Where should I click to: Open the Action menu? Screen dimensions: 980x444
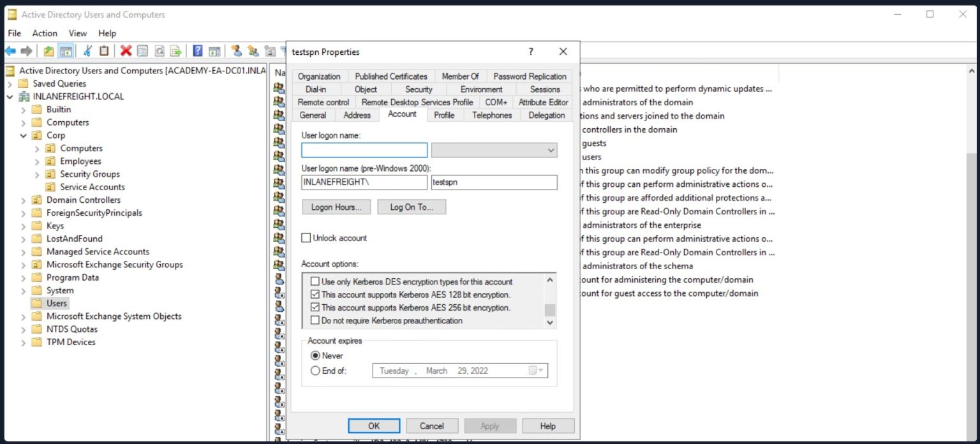coord(45,33)
